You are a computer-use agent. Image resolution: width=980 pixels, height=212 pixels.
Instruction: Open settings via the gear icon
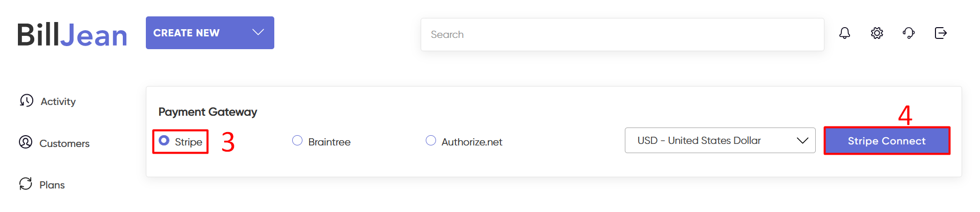pos(877,33)
